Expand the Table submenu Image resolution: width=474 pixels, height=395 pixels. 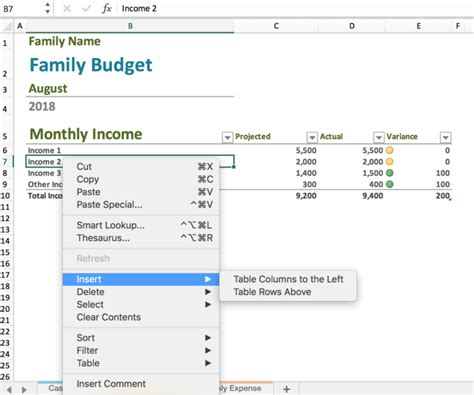pos(141,363)
